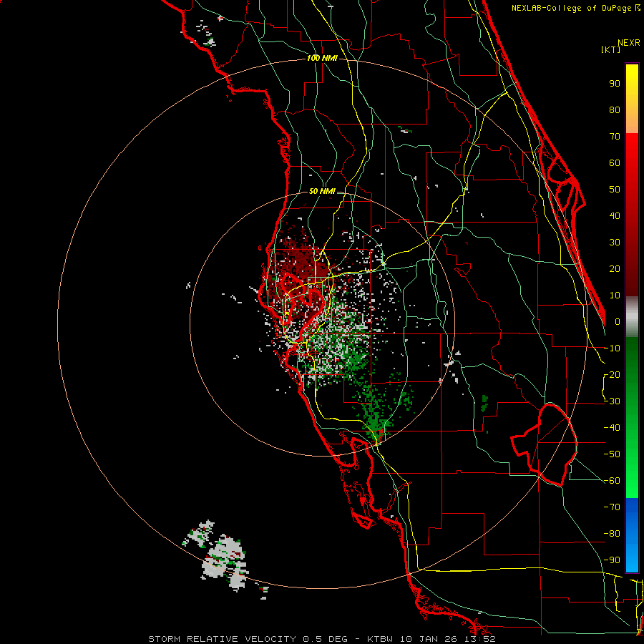
Task: Click the Lake Okeechobee outline on the map
Action: pos(545,444)
